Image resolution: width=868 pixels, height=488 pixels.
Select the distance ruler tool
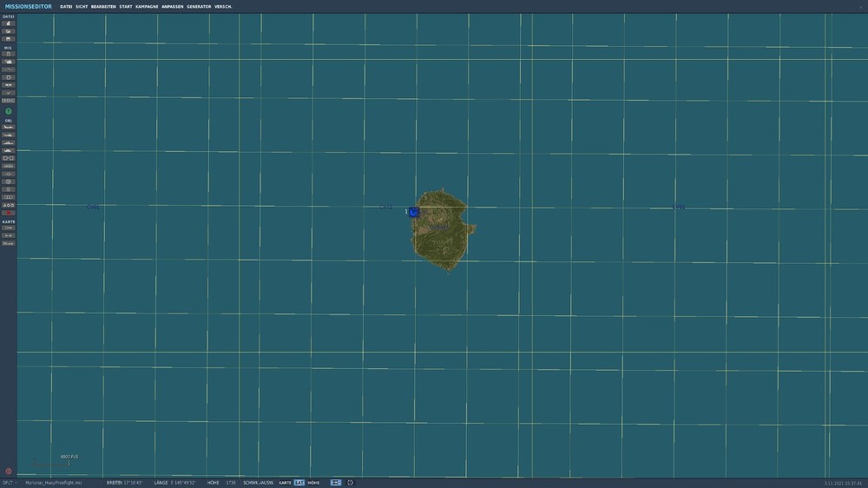(9, 235)
